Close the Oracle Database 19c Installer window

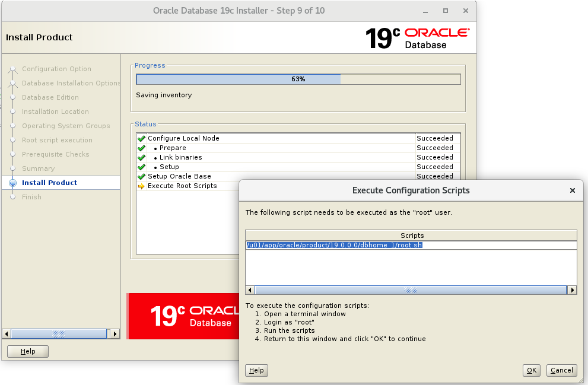466,11
